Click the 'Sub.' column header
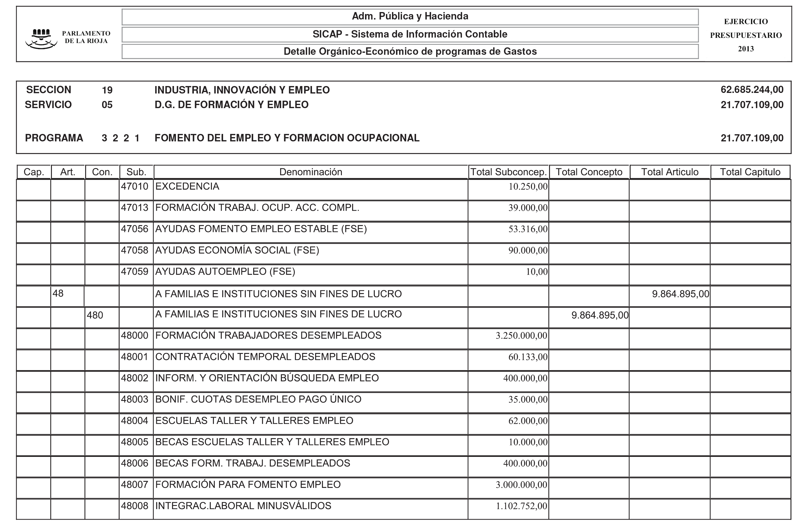This screenshot has width=796, height=532. (136, 172)
